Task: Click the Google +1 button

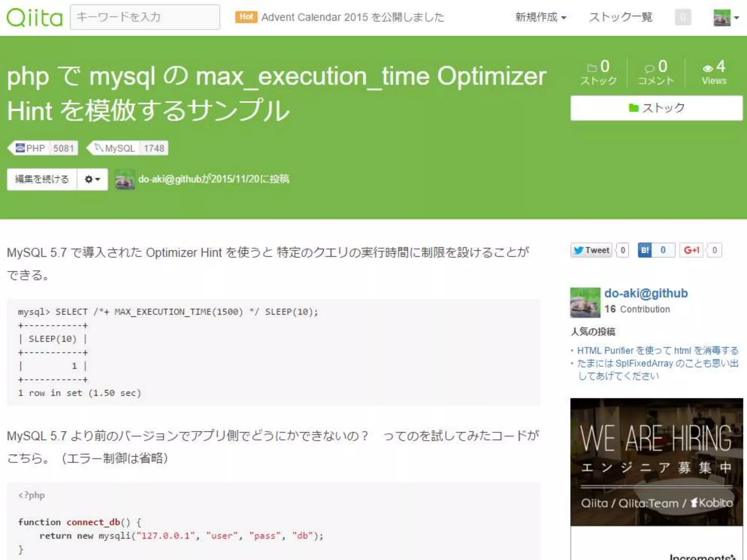Action: point(691,250)
